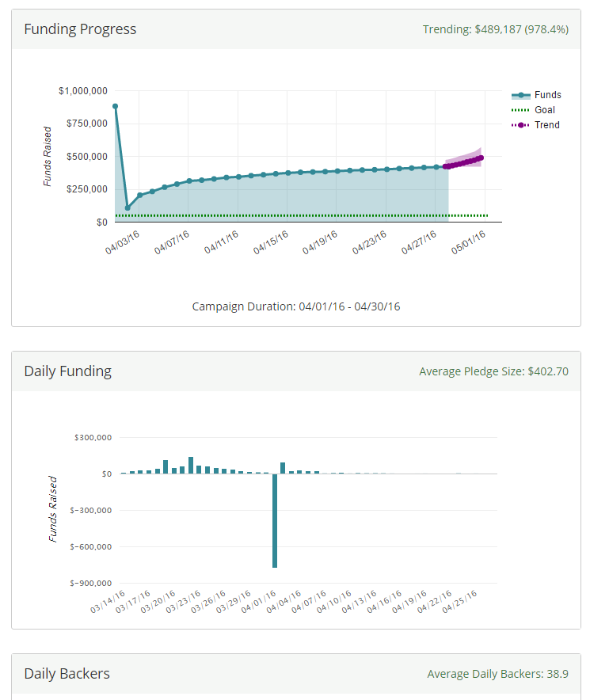This screenshot has height=700, width=590.
Task: Click the lowest Funds data point after the drop
Action: pos(128,208)
